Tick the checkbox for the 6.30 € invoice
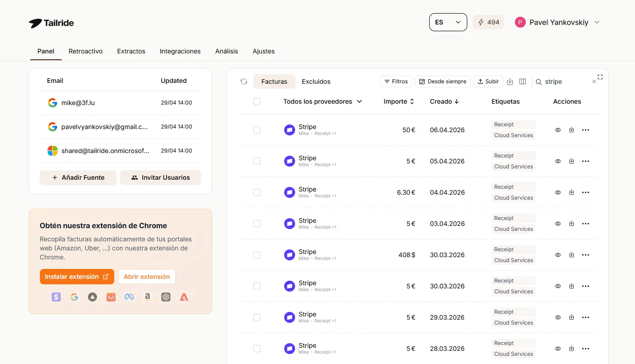This screenshot has height=364, width=635. 257,192
